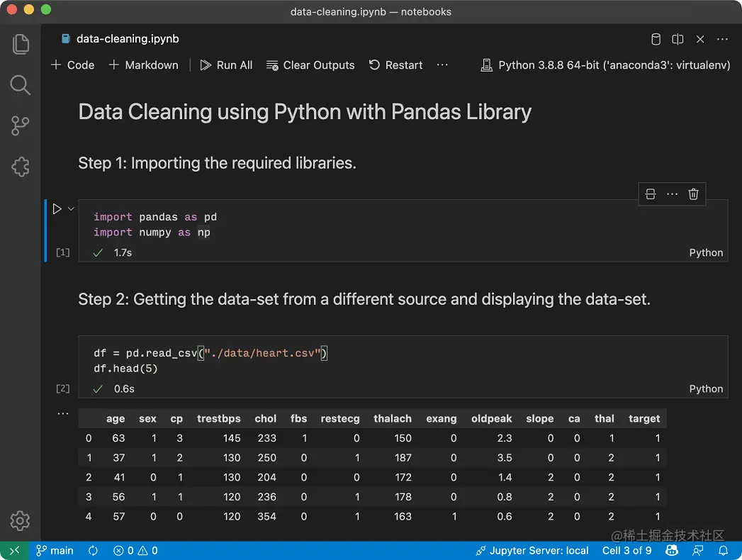
Task: Close the data-cleaning.ipynb editor
Action: point(700,39)
